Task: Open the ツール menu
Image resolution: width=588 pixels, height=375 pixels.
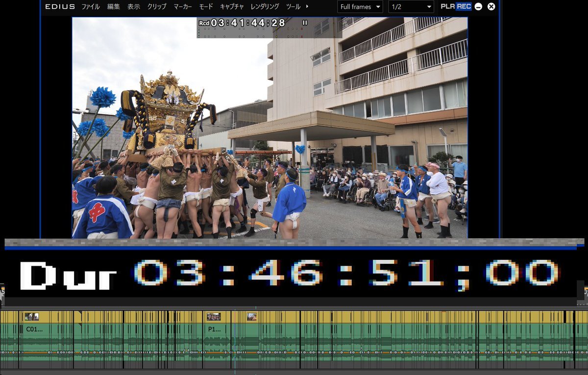Action: click(293, 7)
